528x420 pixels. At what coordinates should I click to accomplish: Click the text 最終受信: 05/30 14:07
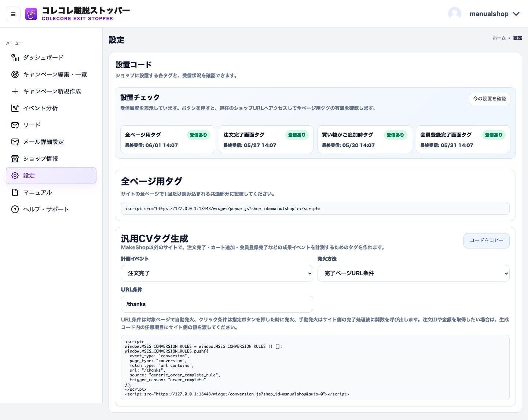(x=348, y=145)
